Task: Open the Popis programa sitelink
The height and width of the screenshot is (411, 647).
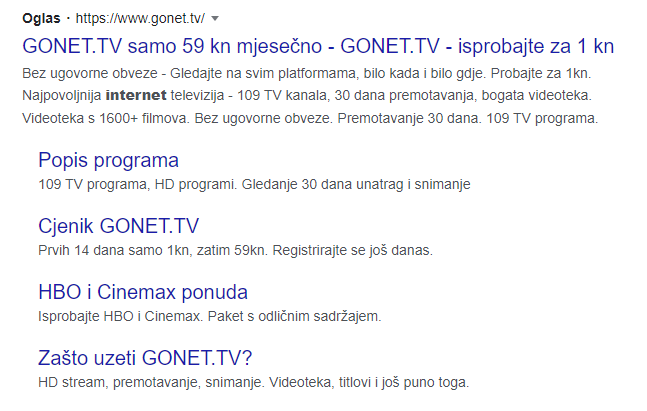Action: pos(108,160)
